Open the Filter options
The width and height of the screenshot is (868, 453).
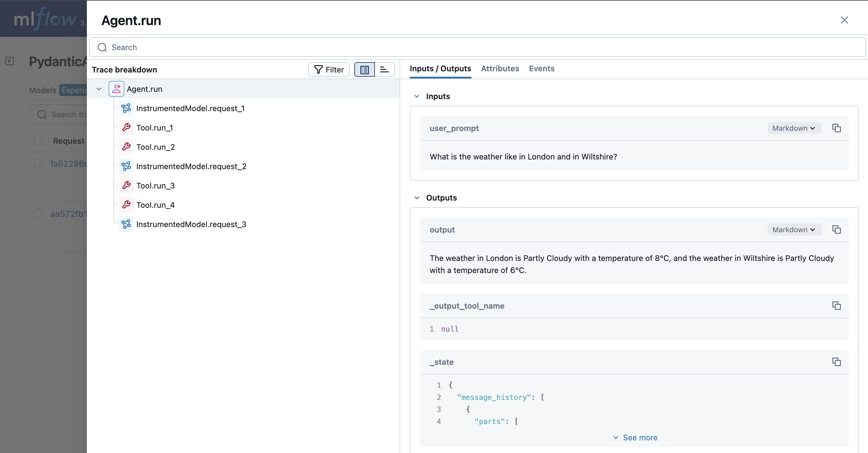click(x=328, y=69)
